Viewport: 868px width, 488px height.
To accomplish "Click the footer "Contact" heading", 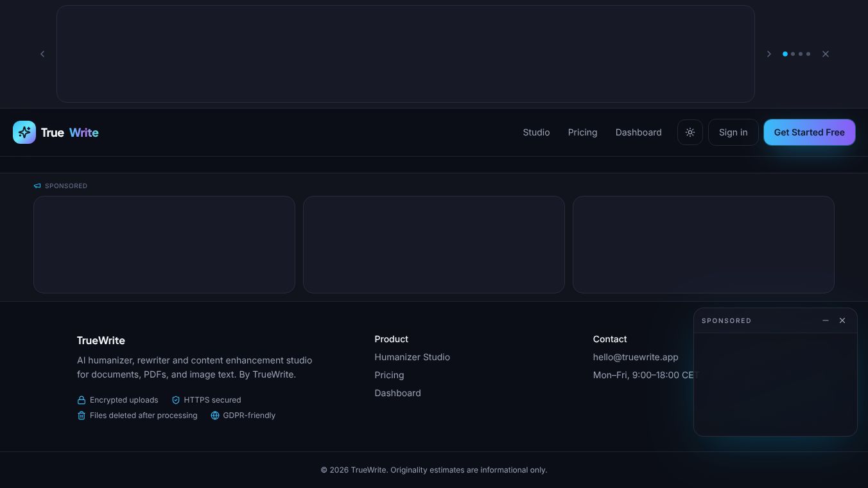I will 610,339.
